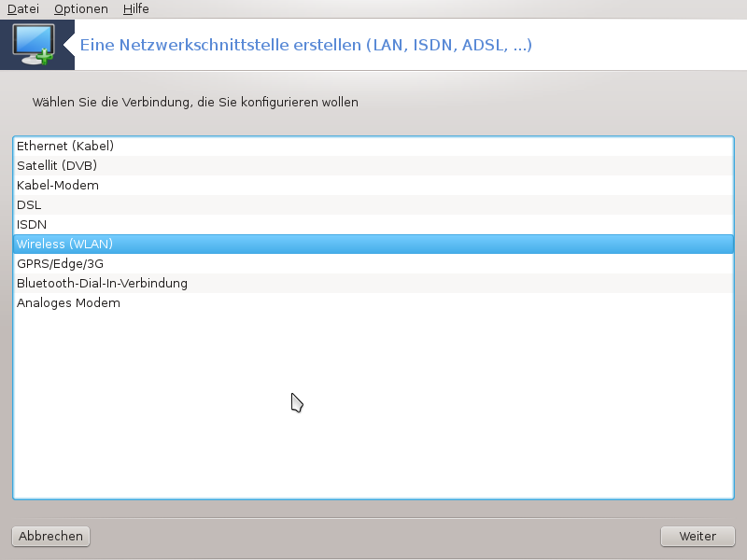Select the Kabel-Modem entry
747x560 pixels.
tap(58, 185)
